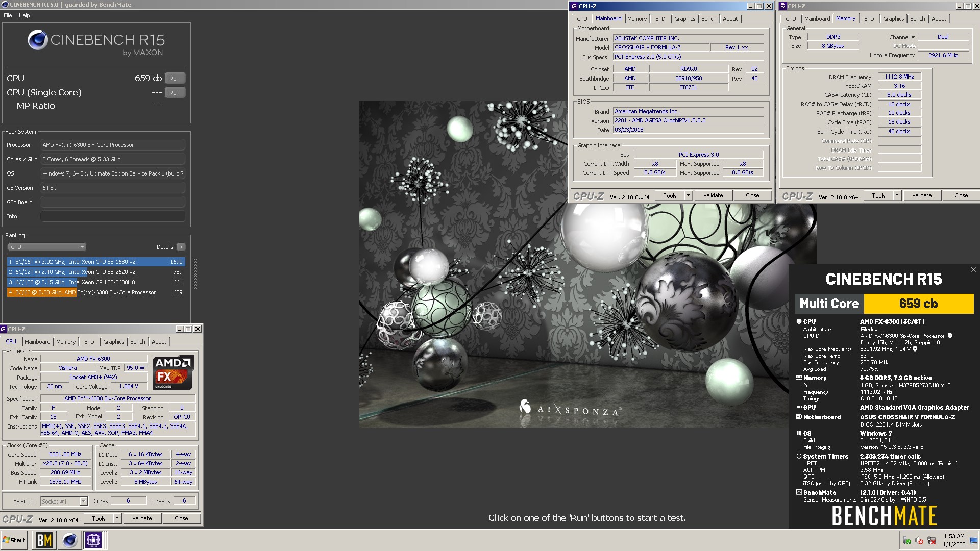Select Xeon E5-2630L ranking entry
The height and width of the screenshot is (551, 980).
pyautogui.click(x=96, y=282)
